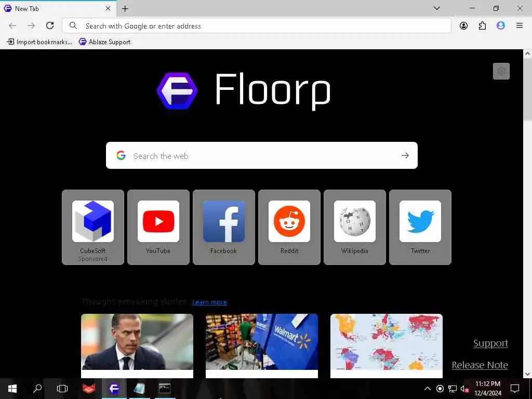Go forward using the forward arrow
The width and height of the screenshot is (532, 399).
tap(31, 25)
